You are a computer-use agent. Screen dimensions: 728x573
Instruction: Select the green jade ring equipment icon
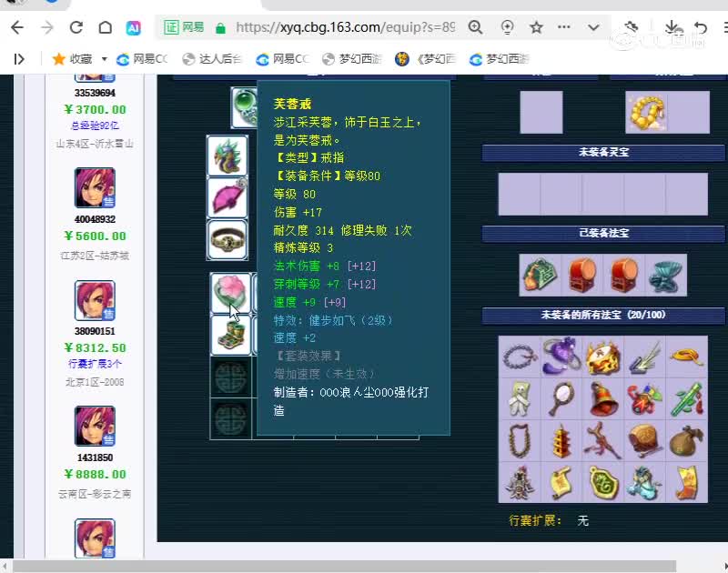tap(244, 107)
